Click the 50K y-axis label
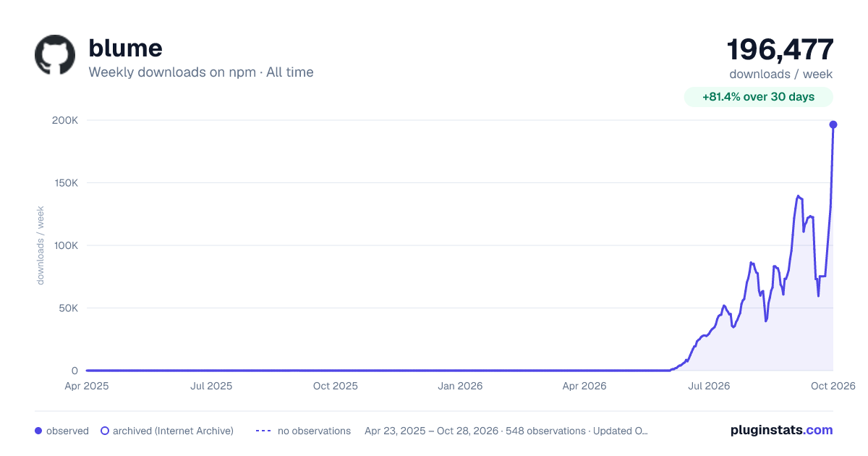 click(69, 308)
